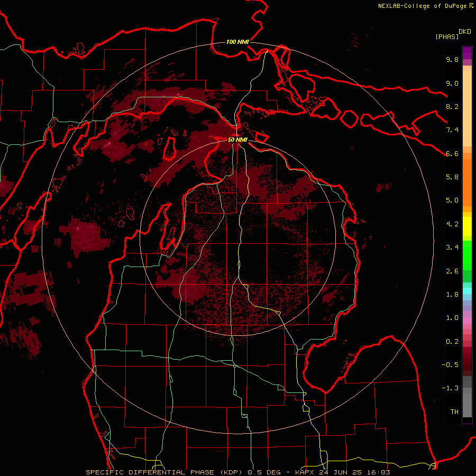Screen dimensions: 476x476
Task: Select the yellow band of the color scale
Action: coord(467,226)
